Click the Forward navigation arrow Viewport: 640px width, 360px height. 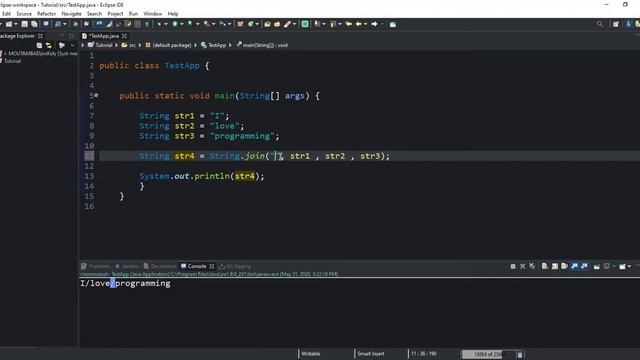(x=374, y=24)
